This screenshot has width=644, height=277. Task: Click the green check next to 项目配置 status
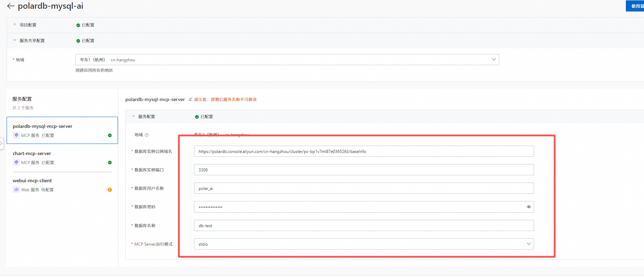(x=78, y=25)
